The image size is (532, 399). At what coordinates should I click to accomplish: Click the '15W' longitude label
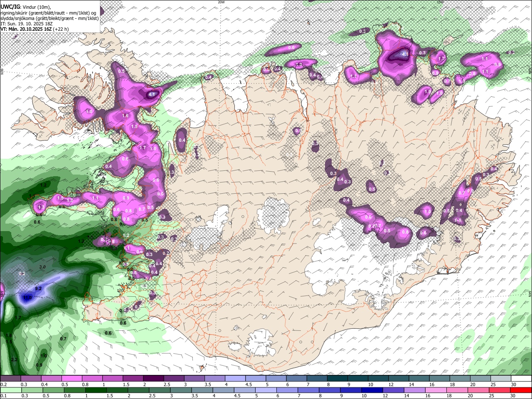coord(441,2)
